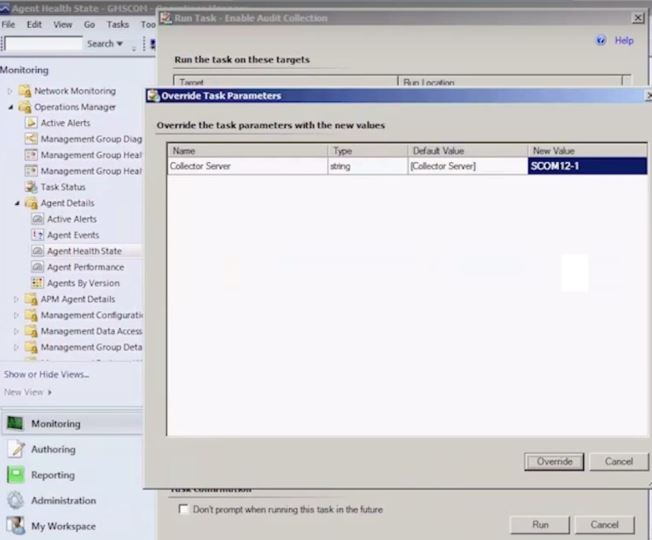Edit the New Value field SCOM12-1
The width and height of the screenshot is (652, 540).
click(587, 166)
